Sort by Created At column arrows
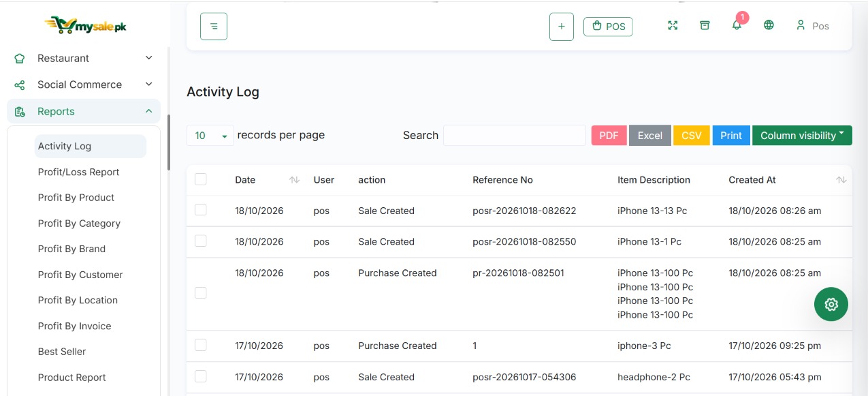Viewport: 868px width, 396px height. (841, 180)
